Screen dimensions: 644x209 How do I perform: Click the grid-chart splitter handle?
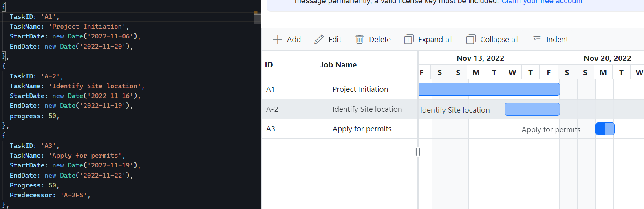click(418, 151)
